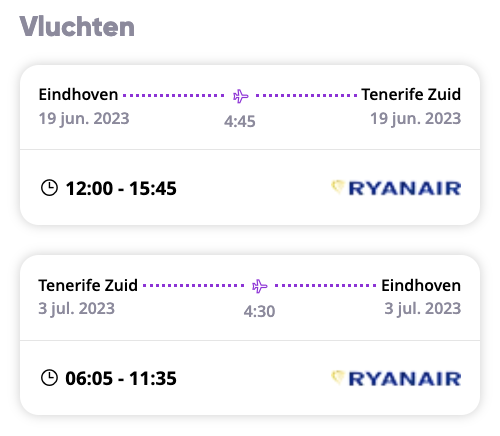
Task: Click the clock icon beside 12:00 - 15:45
Action: coord(49,188)
